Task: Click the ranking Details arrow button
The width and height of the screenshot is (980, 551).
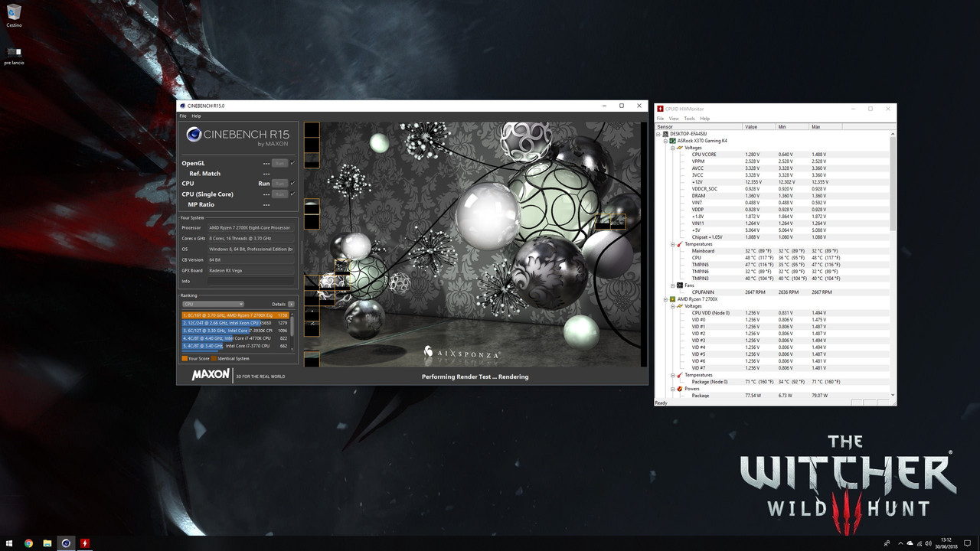Action: [291, 304]
